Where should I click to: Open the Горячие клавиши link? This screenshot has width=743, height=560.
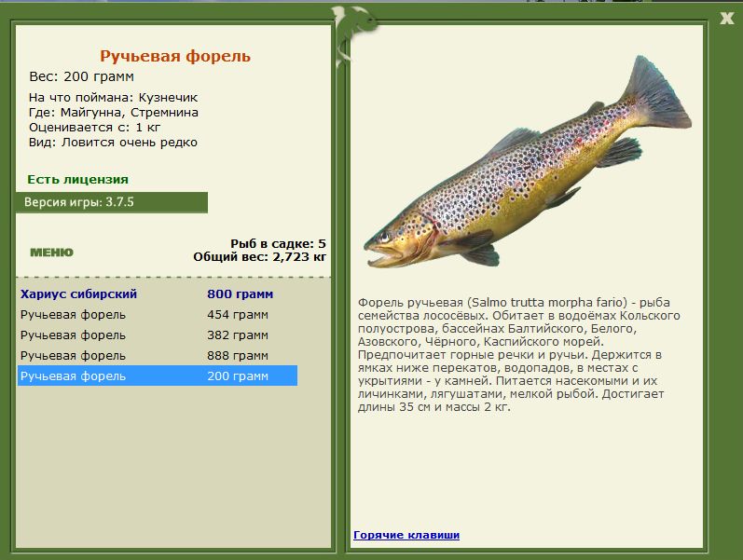point(406,535)
